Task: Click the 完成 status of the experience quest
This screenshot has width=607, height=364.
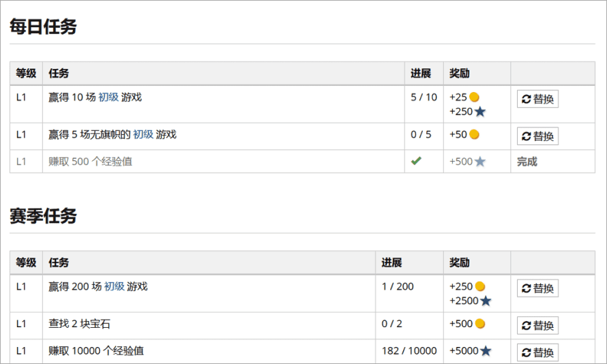Action: point(527,162)
